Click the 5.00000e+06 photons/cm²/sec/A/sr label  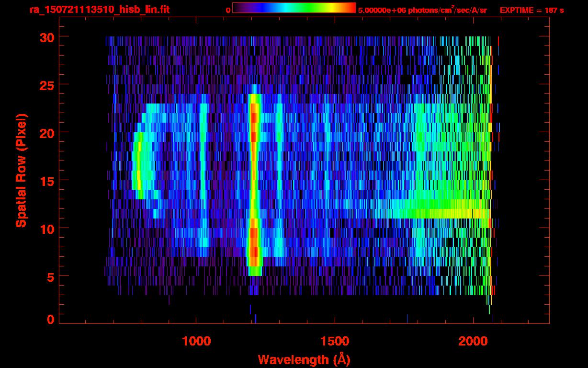pos(422,10)
